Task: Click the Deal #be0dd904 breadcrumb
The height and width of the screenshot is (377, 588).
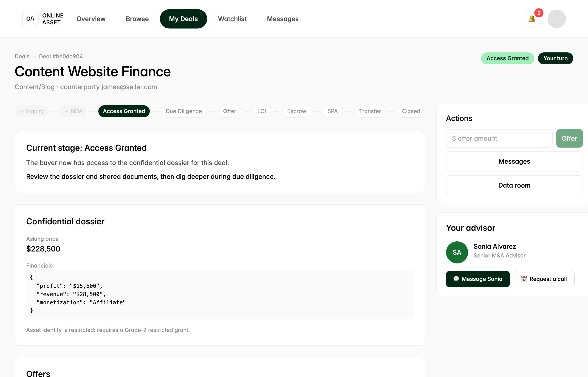Action: coord(61,56)
